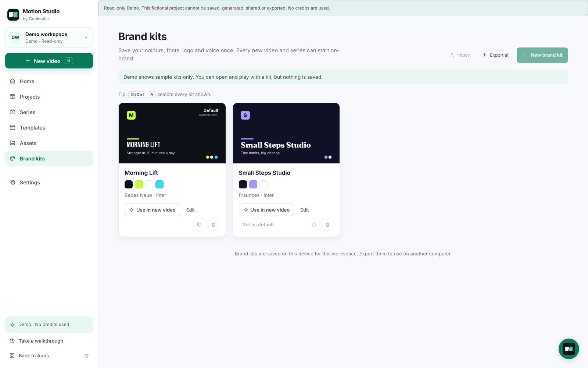Open Assets in the sidebar
This screenshot has width=588, height=368.
(x=49, y=143)
